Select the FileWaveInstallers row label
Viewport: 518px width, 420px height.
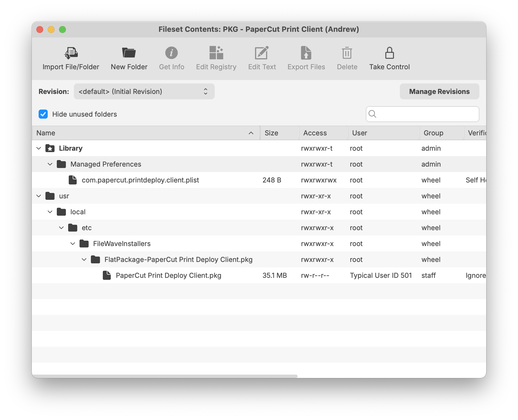pos(122,243)
